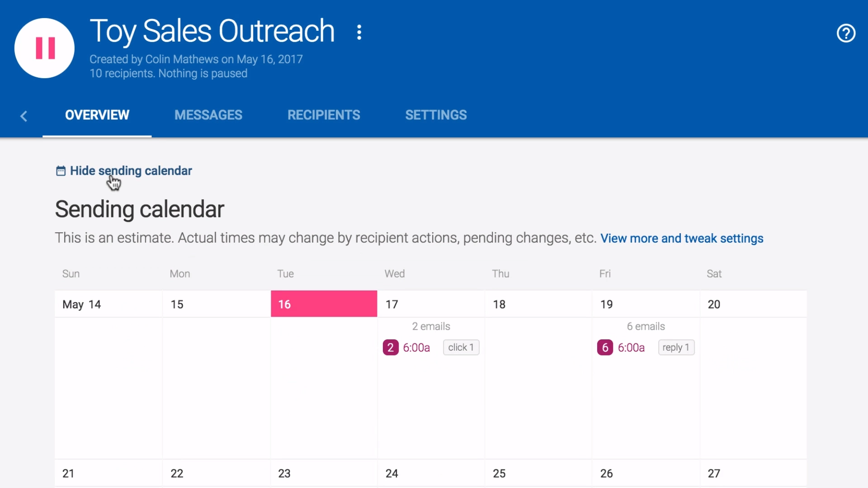
Task: Click the Mon column header
Action: (180, 274)
